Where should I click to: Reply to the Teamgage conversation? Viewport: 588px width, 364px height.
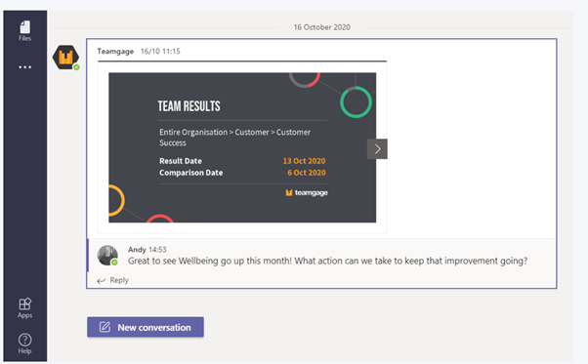click(113, 280)
